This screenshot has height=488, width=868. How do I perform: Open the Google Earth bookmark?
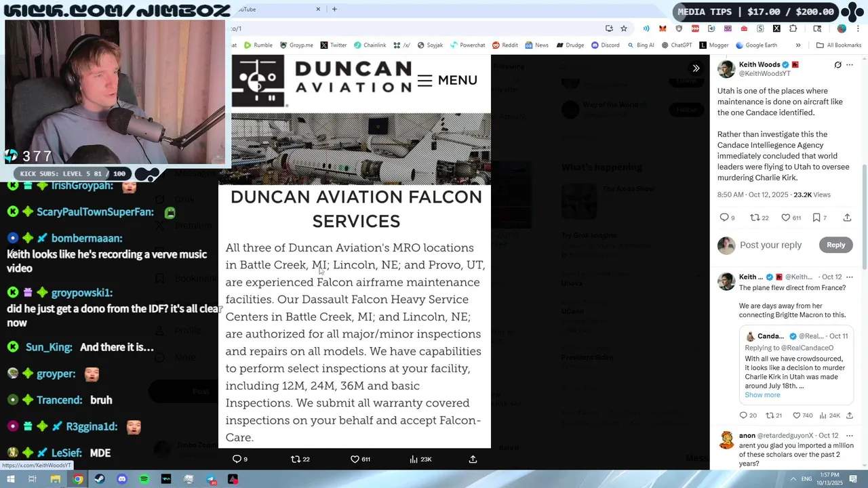[756, 45]
